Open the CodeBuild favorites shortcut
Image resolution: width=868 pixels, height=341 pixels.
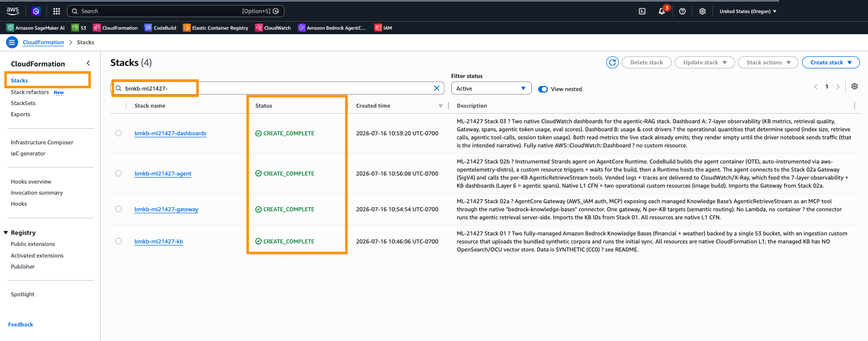160,28
